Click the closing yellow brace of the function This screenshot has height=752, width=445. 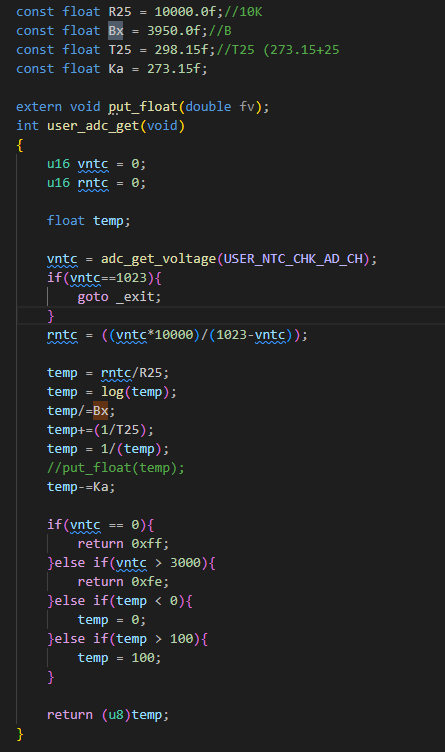[20, 734]
